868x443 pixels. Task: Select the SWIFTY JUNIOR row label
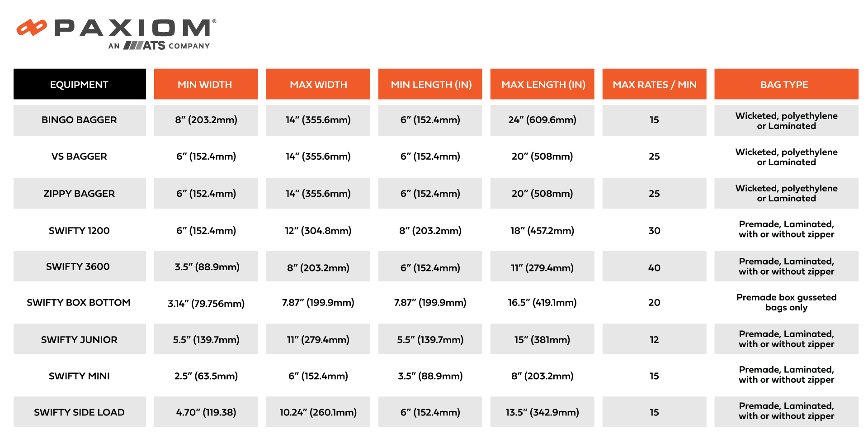tap(79, 340)
